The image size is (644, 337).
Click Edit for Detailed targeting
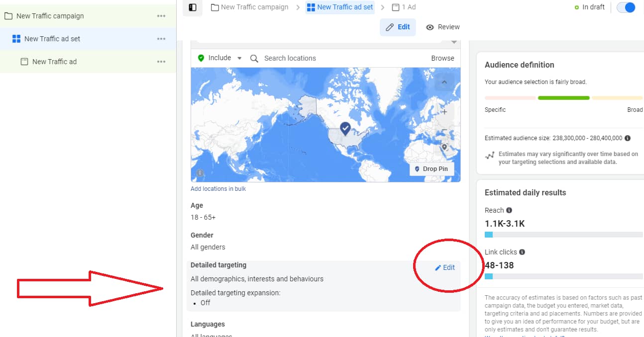(x=445, y=267)
